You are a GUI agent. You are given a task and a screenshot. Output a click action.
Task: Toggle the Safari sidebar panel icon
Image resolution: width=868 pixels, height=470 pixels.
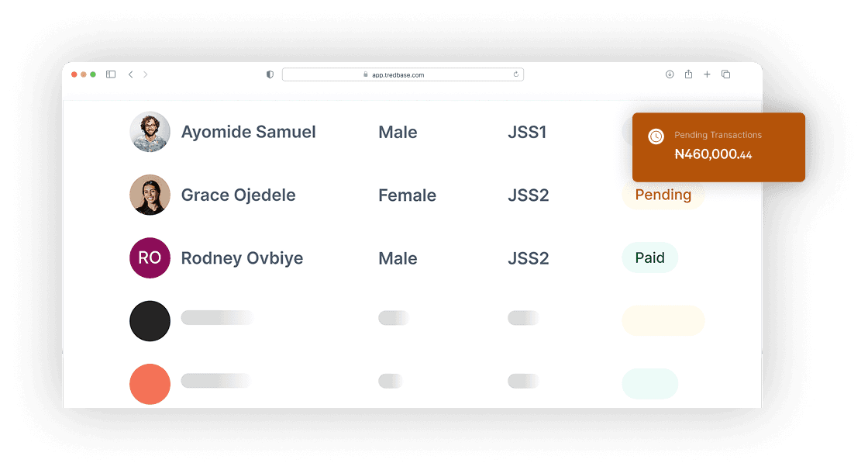pyautogui.click(x=111, y=74)
